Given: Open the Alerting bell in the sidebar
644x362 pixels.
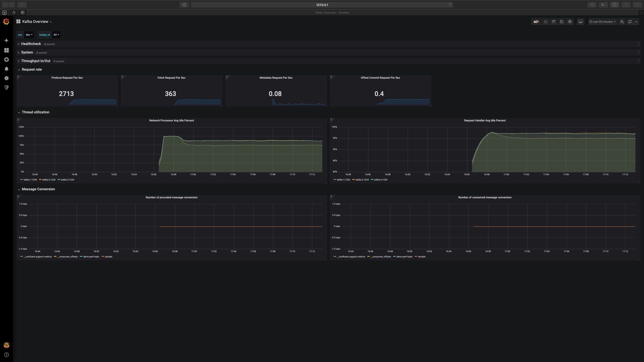Looking at the screenshot, I should [7, 69].
